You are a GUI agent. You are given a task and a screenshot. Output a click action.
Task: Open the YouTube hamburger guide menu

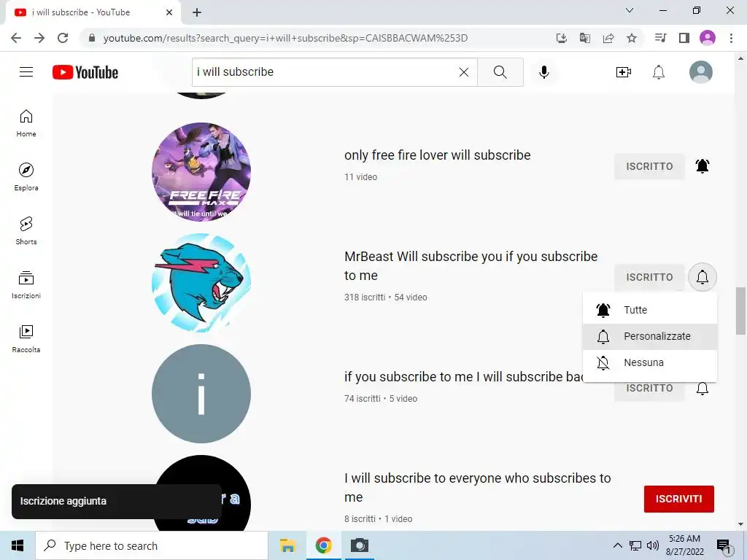tap(26, 72)
